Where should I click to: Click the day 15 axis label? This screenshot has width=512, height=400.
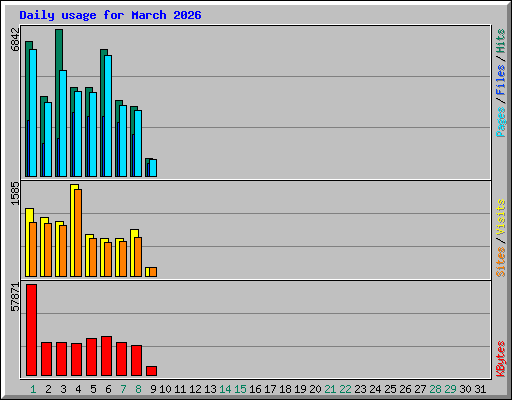(240, 389)
